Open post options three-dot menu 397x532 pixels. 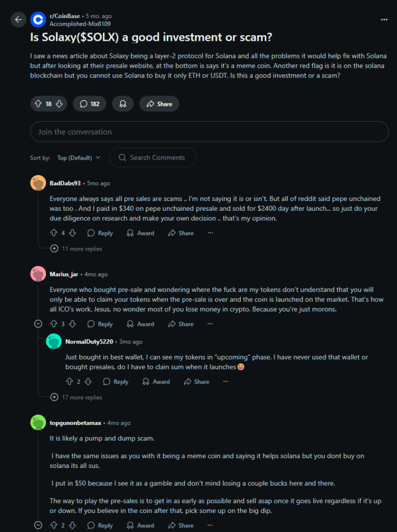[384, 20]
